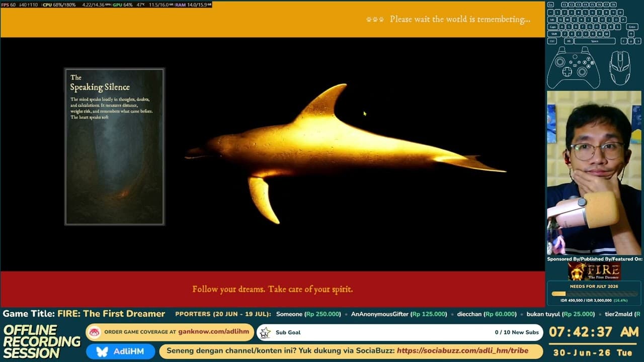Click the gamepad controller overlay icon
644x362 pixels.
tap(574, 67)
